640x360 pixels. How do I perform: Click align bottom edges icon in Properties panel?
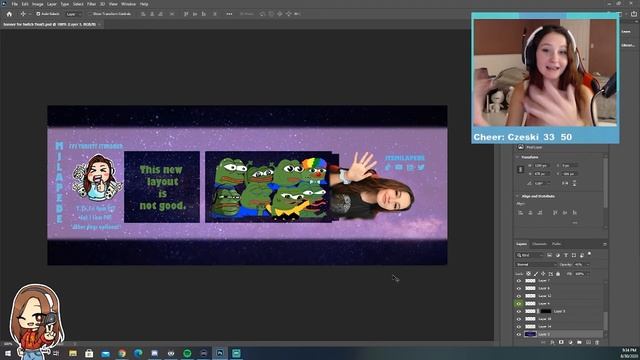[x=575, y=213]
